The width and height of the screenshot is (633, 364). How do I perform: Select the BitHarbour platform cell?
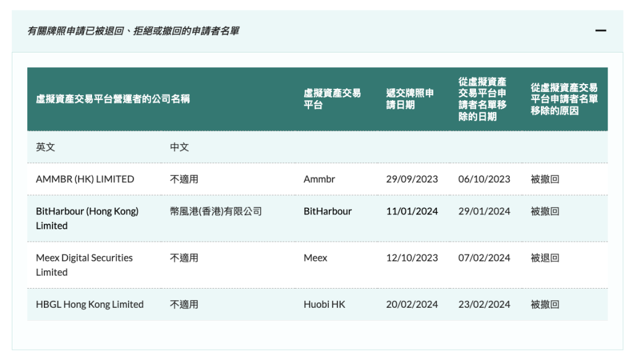328,211
